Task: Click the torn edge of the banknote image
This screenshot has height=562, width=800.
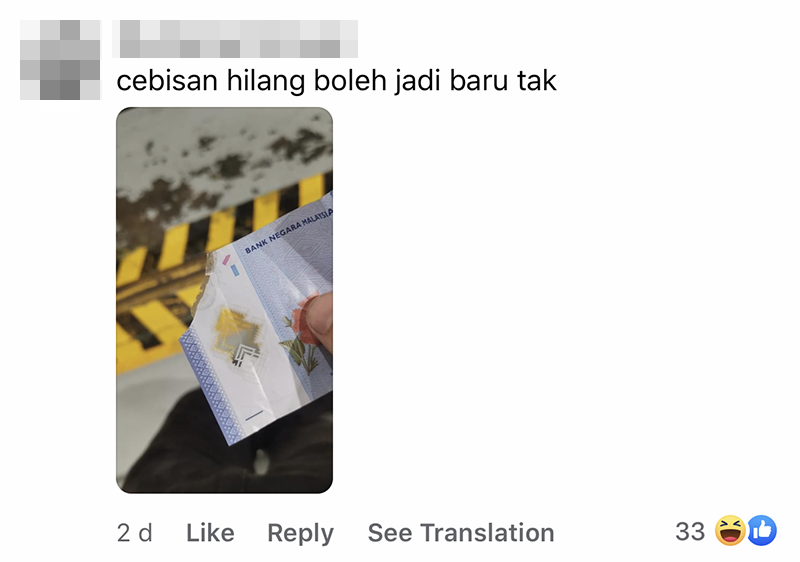Action: point(203,296)
